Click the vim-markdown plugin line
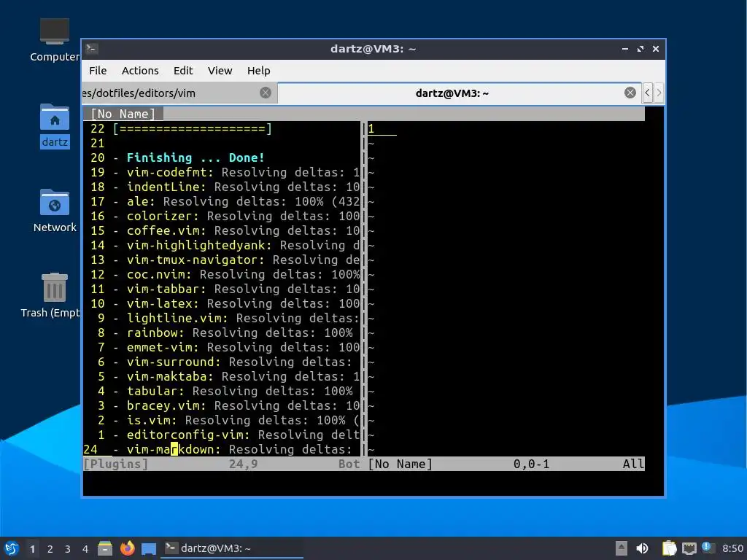Viewport: 747px width, 560px height. pyautogui.click(x=222, y=449)
